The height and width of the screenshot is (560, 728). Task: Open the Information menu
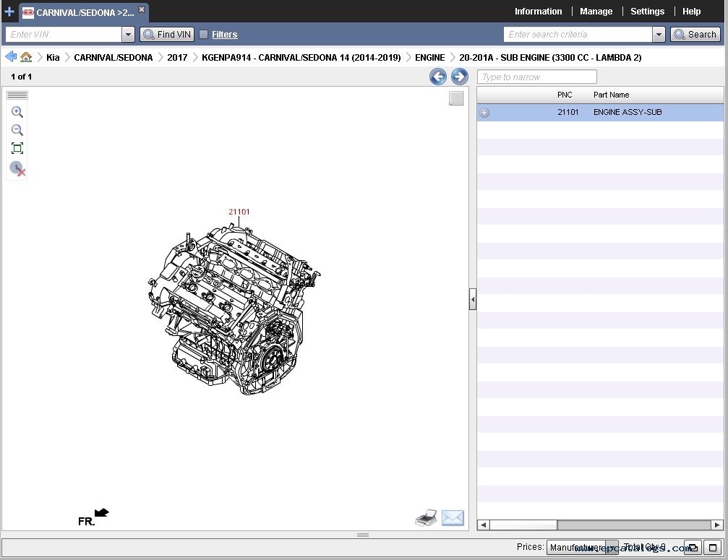click(538, 12)
